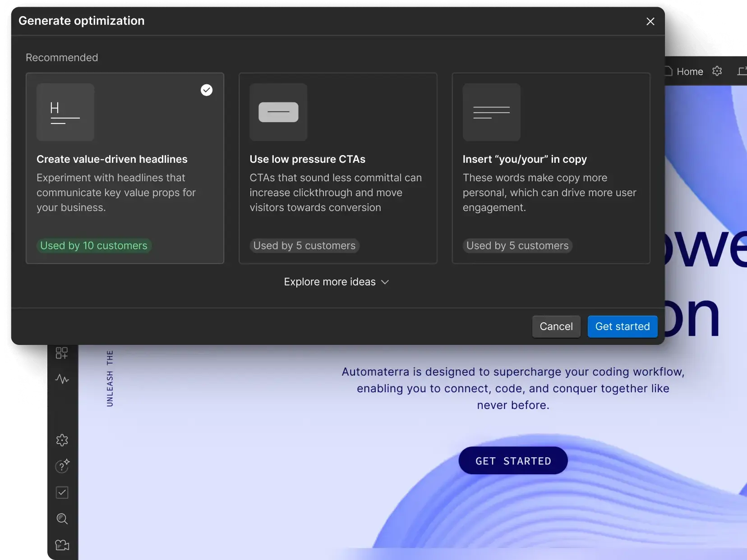Click the page settings gear beside Home
Viewport: 747px width, 560px height.
(x=717, y=71)
